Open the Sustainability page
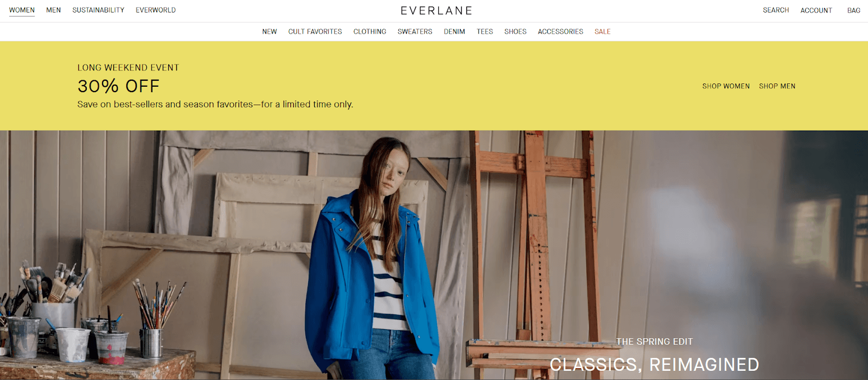Viewport: 868px width, 380px height. [98, 10]
